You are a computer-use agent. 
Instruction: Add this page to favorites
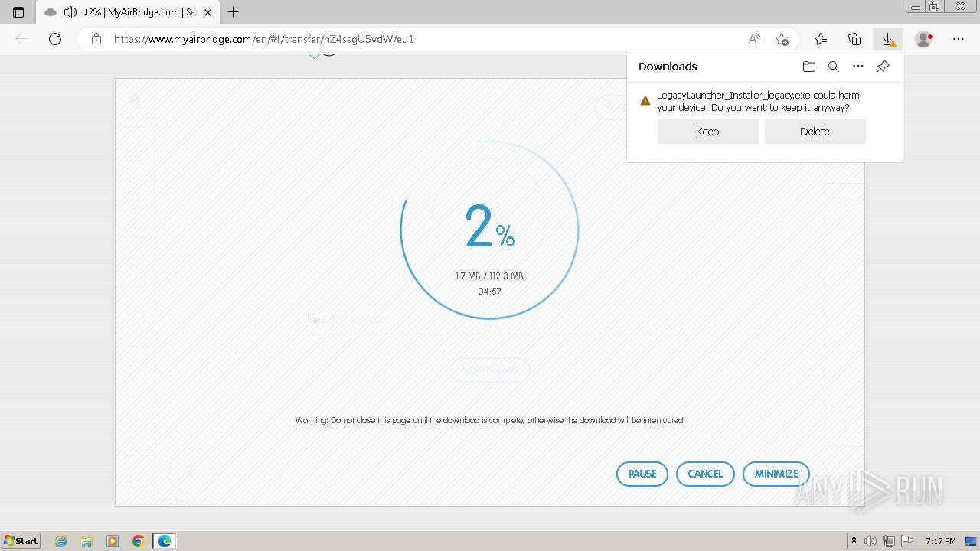[782, 39]
